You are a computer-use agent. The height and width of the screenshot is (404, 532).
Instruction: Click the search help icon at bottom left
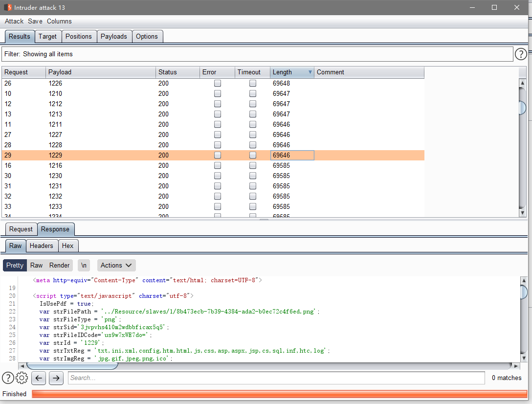tap(8, 378)
